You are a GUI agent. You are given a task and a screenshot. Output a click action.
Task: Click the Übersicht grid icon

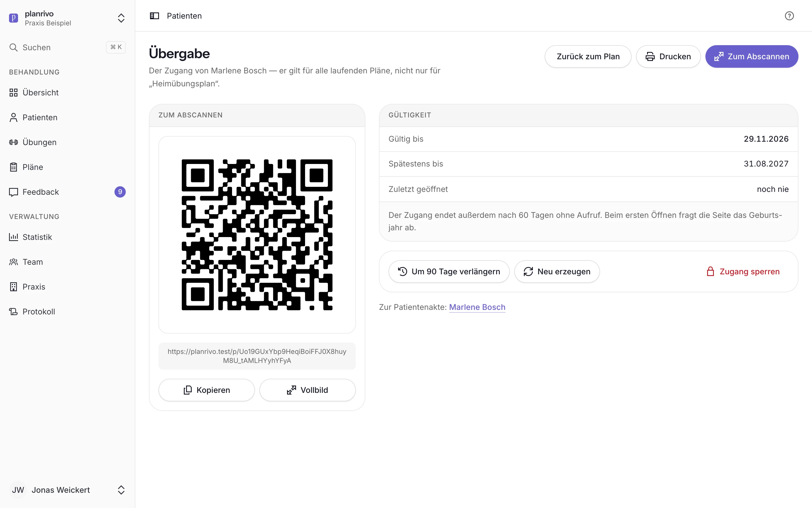tap(14, 92)
